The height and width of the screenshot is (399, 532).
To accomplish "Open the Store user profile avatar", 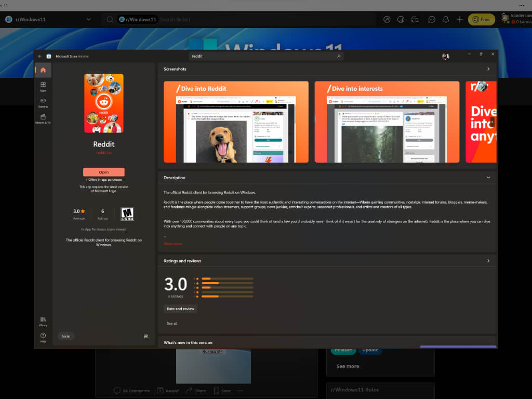I will (x=445, y=56).
